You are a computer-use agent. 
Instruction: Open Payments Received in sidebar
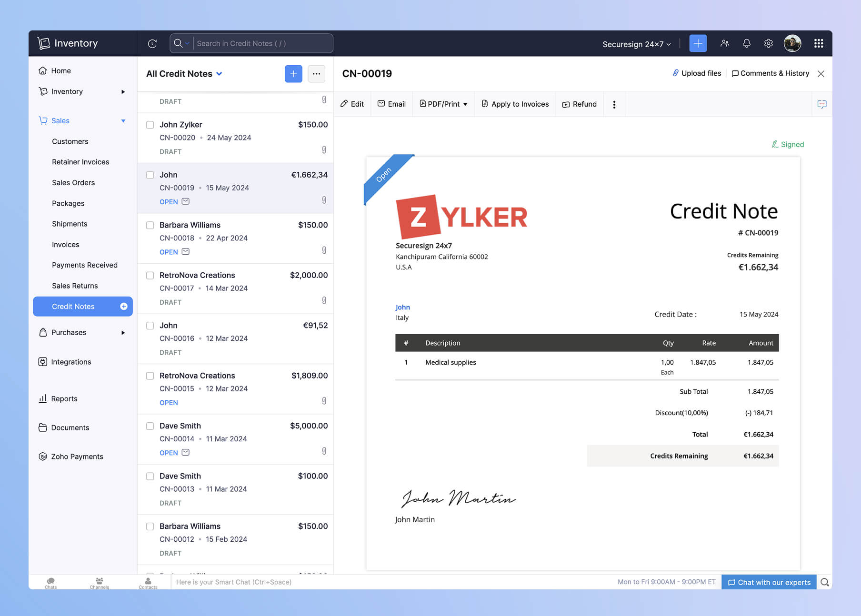coord(85,265)
